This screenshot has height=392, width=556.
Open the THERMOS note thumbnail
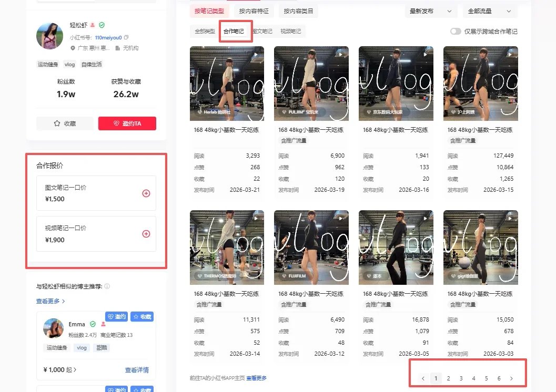tap(227, 247)
